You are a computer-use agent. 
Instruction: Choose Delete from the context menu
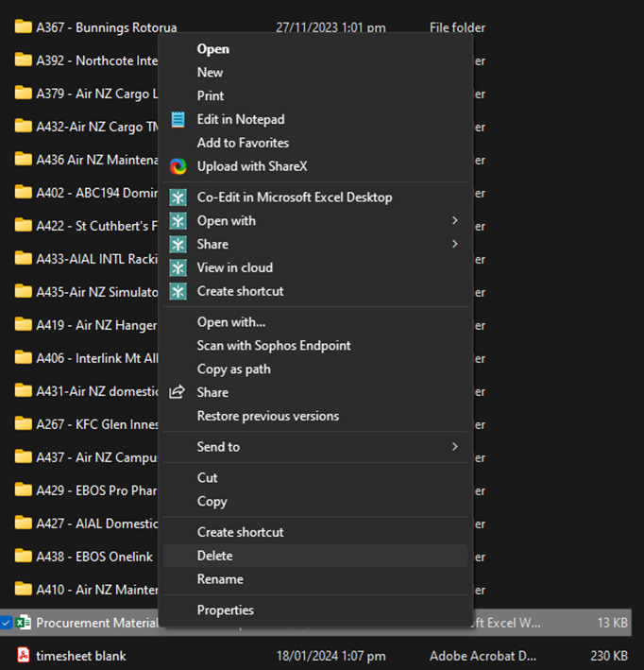(315, 556)
